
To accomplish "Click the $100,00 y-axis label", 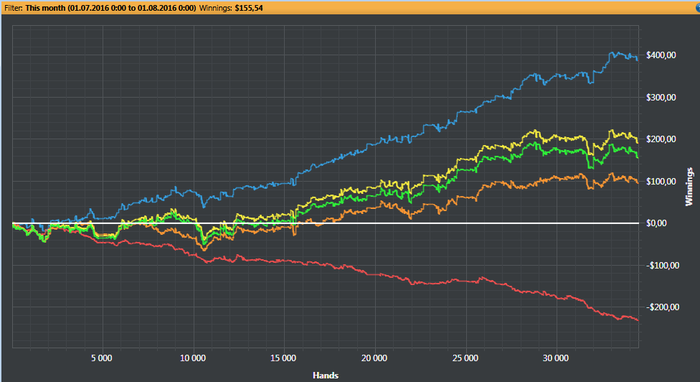I will pyautogui.click(x=661, y=181).
